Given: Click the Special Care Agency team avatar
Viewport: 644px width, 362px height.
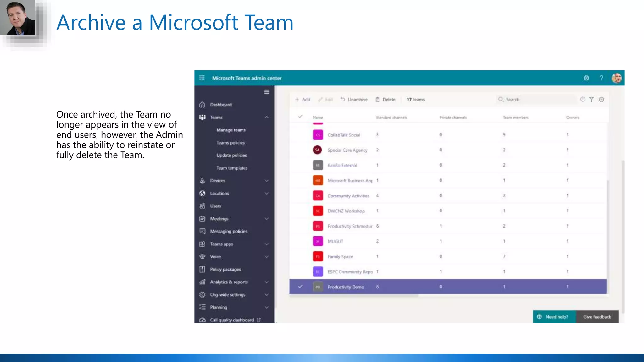Looking at the screenshot, I should [x=318, y=150].
